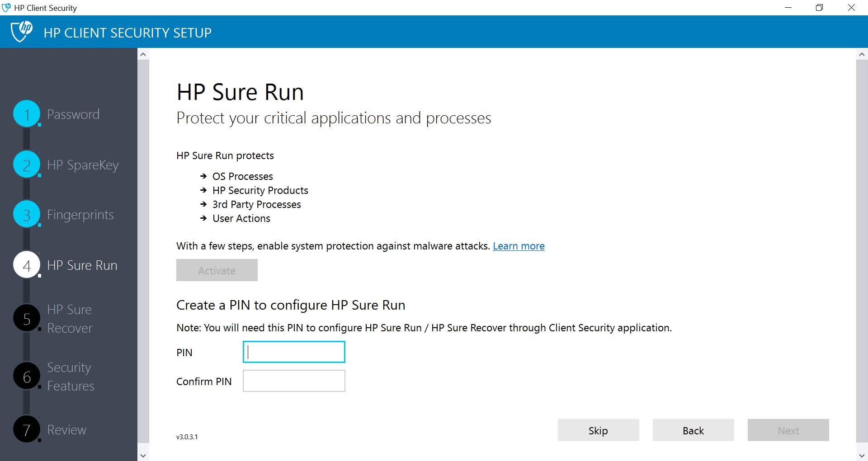Jump to the Review step label
The width and height of the screenshot is (868, 461).
coord(66,430)
